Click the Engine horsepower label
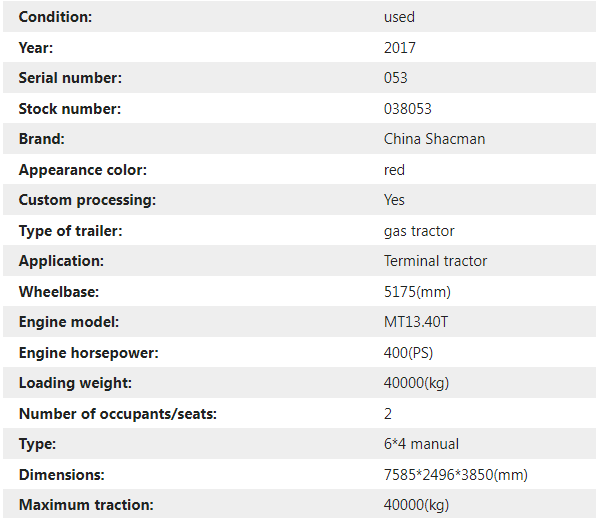This screenshot has width=596, height=518. coord(89,353)
